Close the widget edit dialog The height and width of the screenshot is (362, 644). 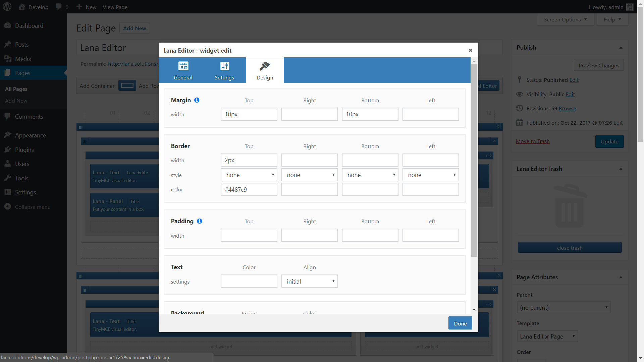click(471, 50)
